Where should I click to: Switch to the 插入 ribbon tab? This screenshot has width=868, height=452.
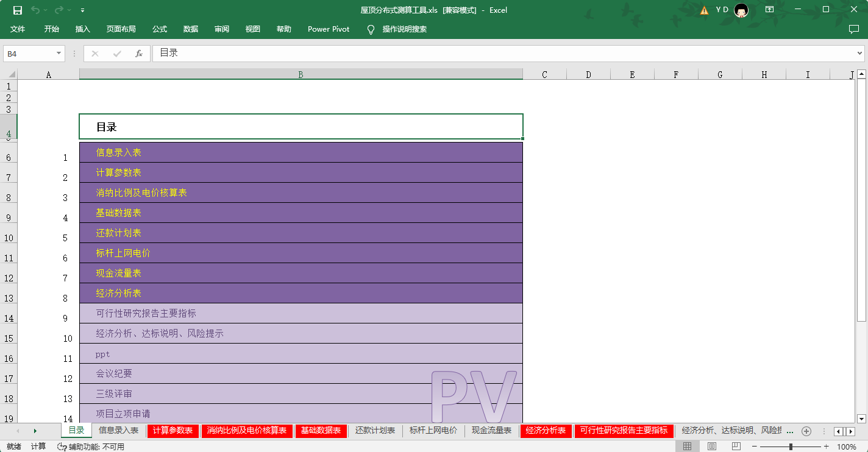click(83, 29)
